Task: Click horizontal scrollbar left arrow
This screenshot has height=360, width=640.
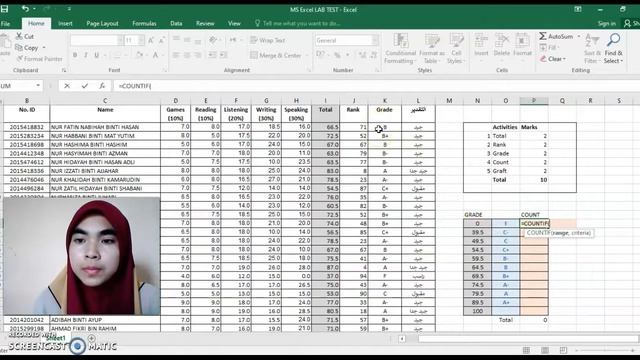Action: 402,339
